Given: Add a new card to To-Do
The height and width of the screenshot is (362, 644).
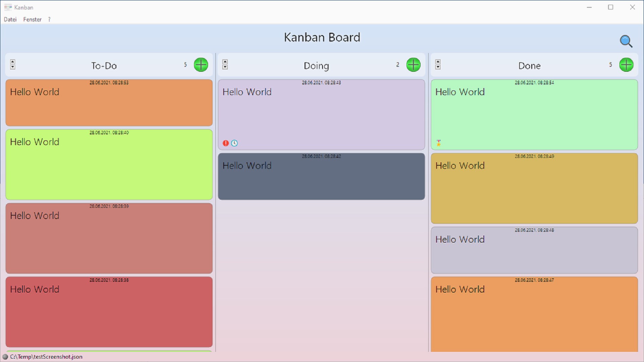Looking at the screenshot, I should click(x=201, y=65).
